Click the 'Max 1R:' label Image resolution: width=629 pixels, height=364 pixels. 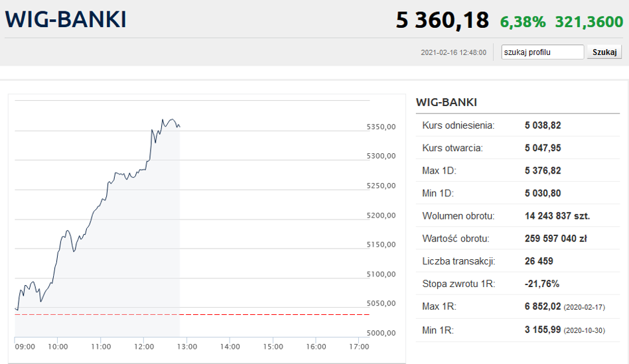click(x=439, y=307)
